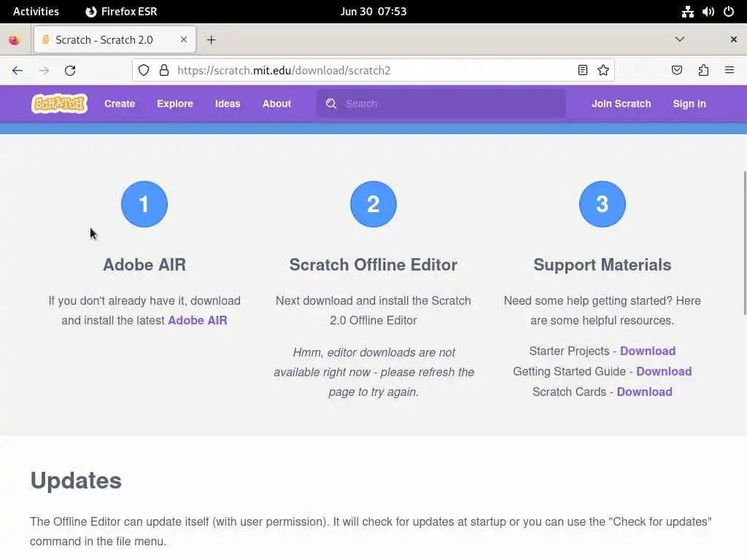Open the About menu item

[276, 104]
